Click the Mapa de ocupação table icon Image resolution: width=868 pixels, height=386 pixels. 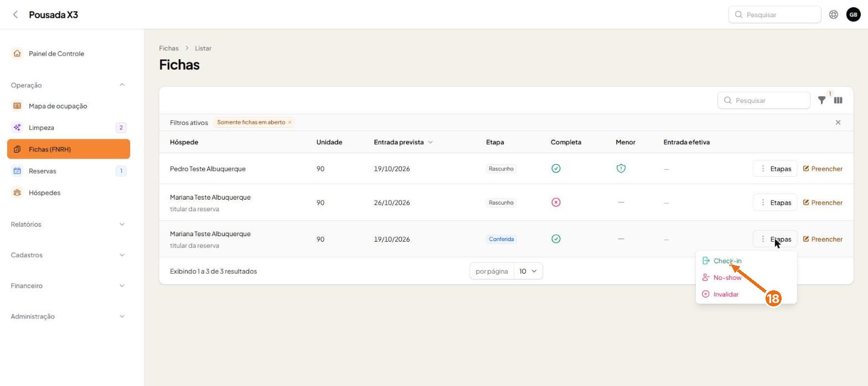[17, 106]
